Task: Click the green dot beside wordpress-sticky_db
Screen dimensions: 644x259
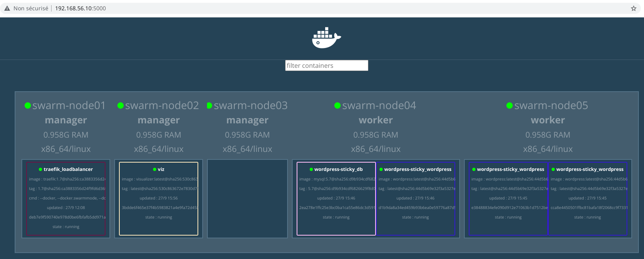Action: tap(311, 169)
